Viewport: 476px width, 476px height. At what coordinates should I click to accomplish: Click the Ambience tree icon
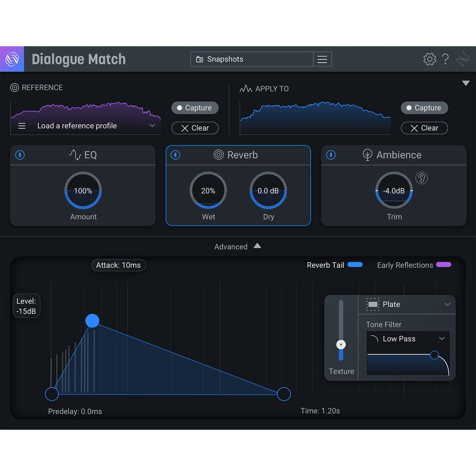(x=367, y=155)
